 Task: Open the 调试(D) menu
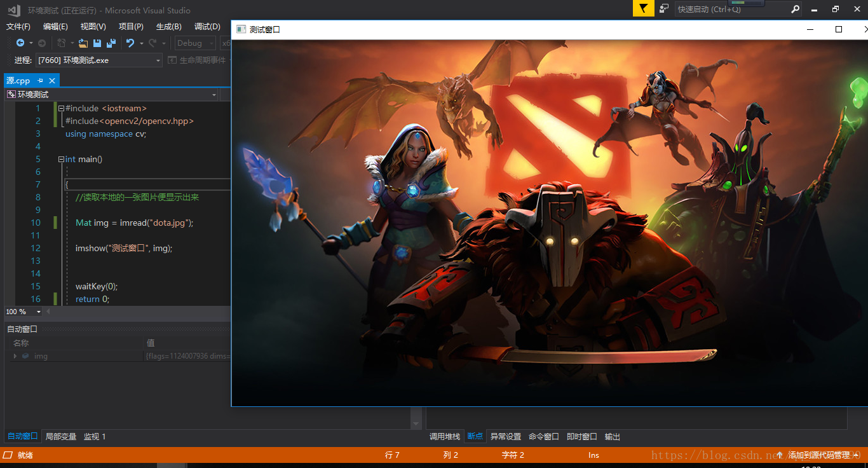(207, 26)
